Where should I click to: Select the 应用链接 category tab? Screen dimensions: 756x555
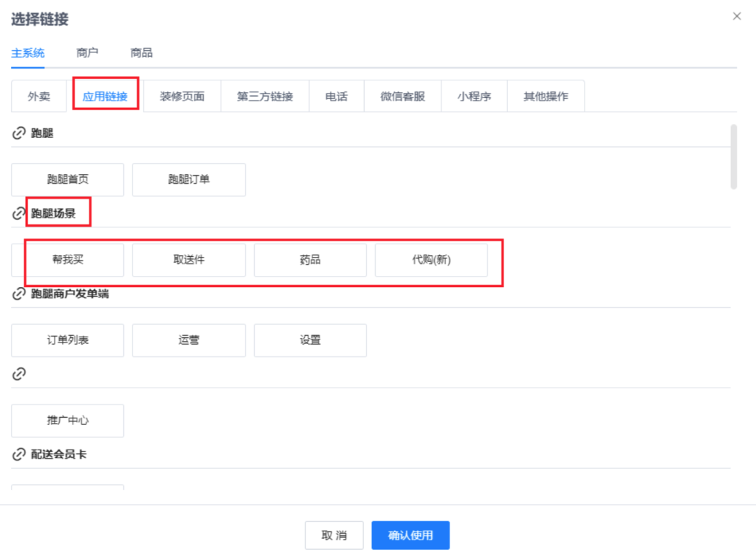105,97
